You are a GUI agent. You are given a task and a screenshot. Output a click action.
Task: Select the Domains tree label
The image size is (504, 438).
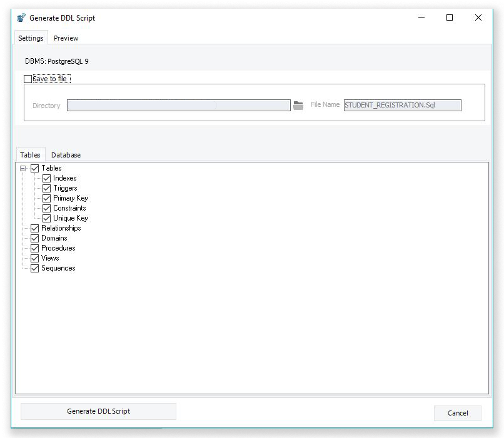(54, 238)
